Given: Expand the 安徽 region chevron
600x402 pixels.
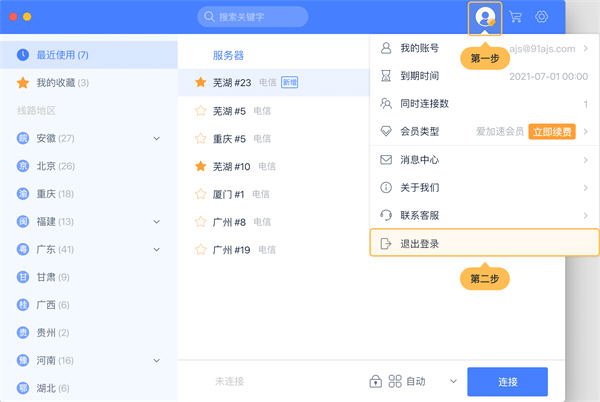Looking at the screenshot, I should (x=157, y=138).
